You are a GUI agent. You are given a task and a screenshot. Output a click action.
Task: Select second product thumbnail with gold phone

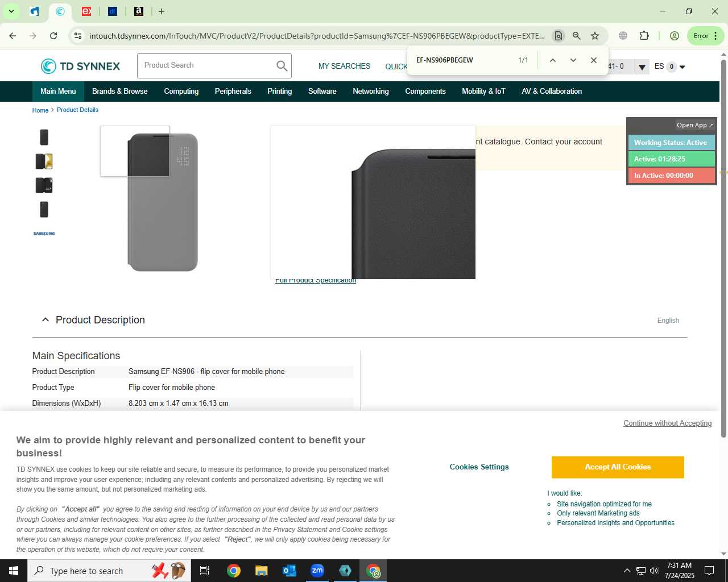coord(44,161)
